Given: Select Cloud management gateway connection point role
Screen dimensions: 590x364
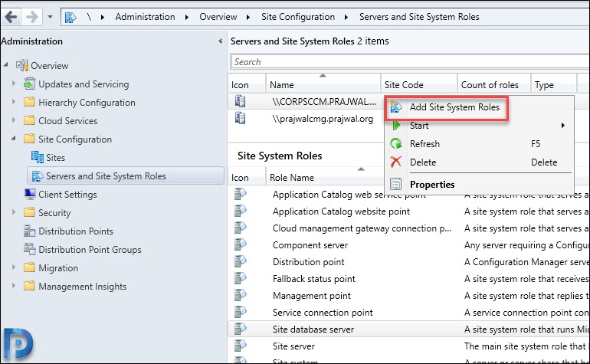Looking at the screenshot, I should point(362,228).
